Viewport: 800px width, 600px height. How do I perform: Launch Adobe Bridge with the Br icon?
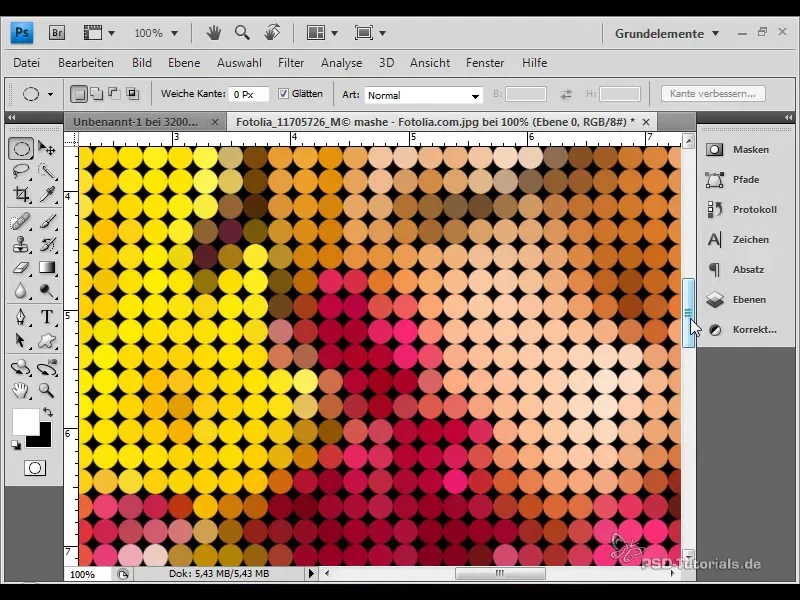point(57,33)
